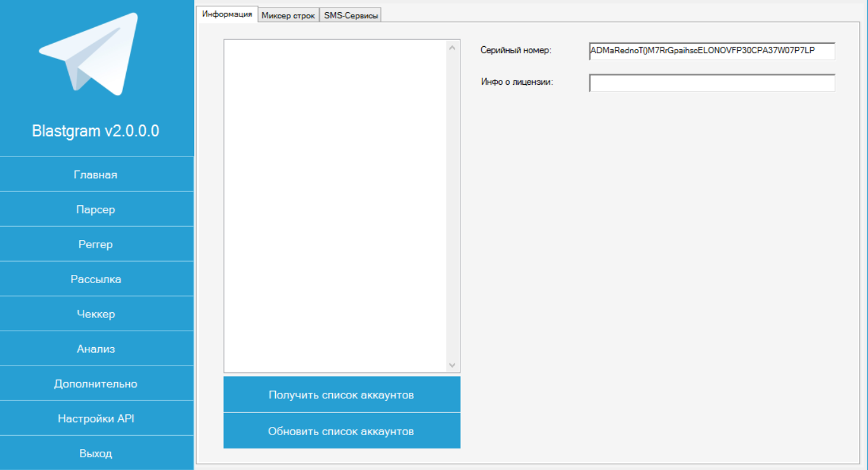Screen dimensions: 868x470
Task: Focus the Инфо о лицензии field
Action: click(x=711, y=83)
